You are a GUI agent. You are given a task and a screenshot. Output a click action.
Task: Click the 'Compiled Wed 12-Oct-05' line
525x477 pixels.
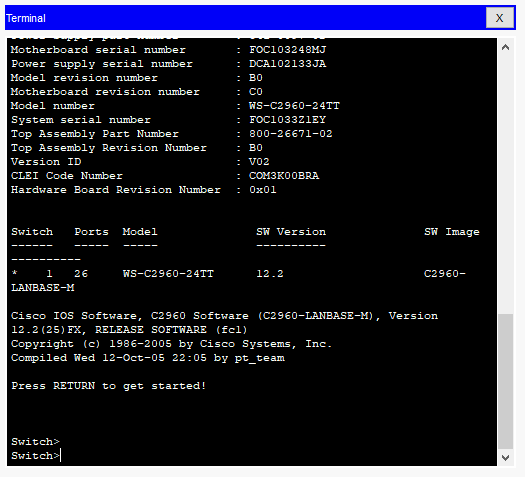coord(148,358)
